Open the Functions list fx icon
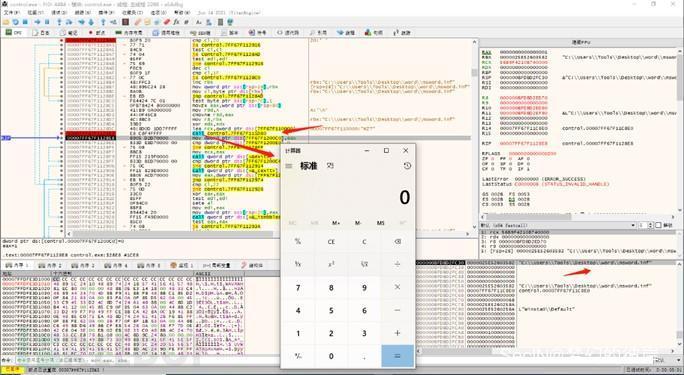684x375 pixels. pyautogui.click(x=177, y=22)
